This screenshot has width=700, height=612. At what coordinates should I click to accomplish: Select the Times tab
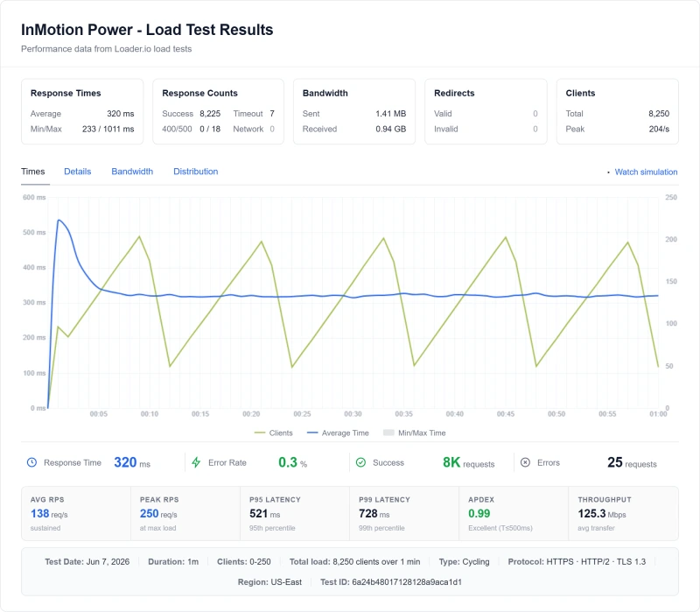tap(33, 172)
